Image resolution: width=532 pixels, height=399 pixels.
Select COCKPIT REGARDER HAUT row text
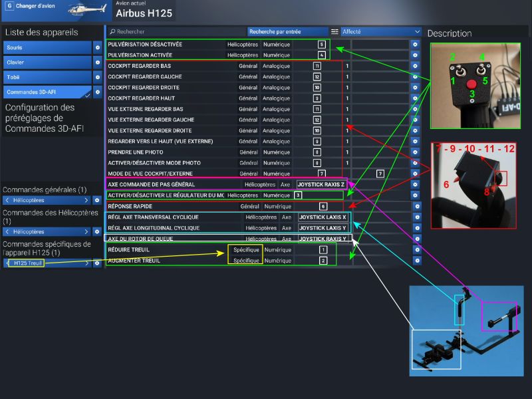coord(141,98)
